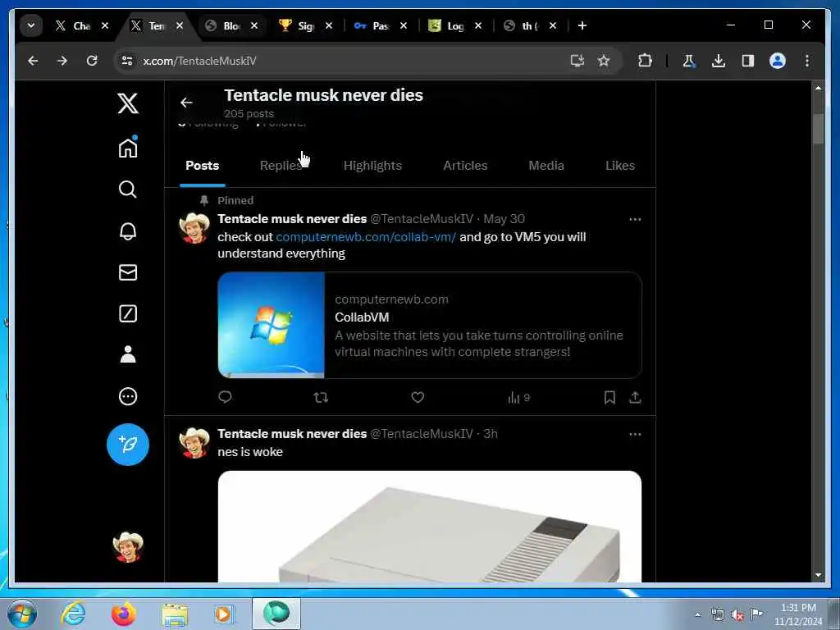
Task: Launch Internet Explorer from taskbar
Action: (x=73, y=614)
